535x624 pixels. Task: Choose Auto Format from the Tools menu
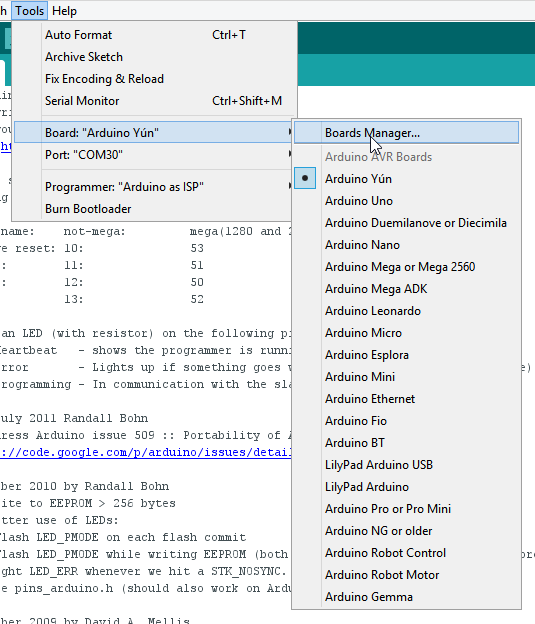point(154,35)
